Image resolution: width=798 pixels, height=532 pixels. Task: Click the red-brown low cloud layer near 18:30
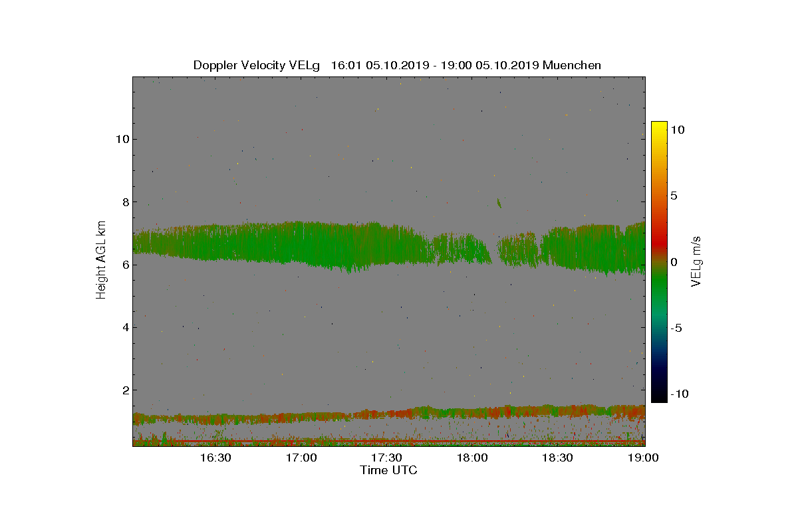pos(558,412)
